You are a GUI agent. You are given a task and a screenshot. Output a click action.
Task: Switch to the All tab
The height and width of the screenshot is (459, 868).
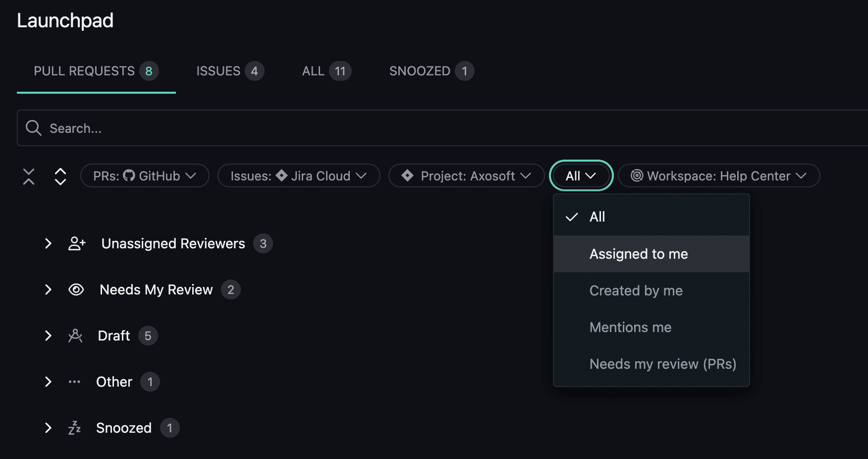pyautogui.click(x=326, y=71)
